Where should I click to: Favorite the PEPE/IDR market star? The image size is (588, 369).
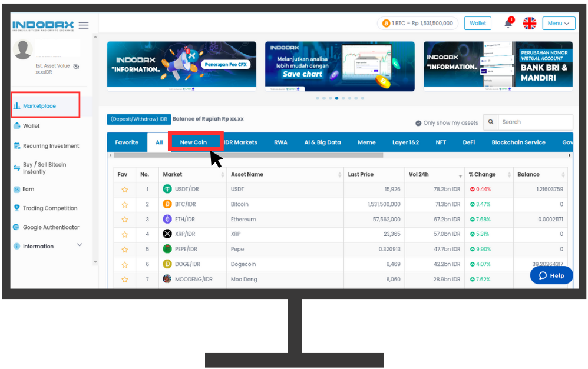125,250
